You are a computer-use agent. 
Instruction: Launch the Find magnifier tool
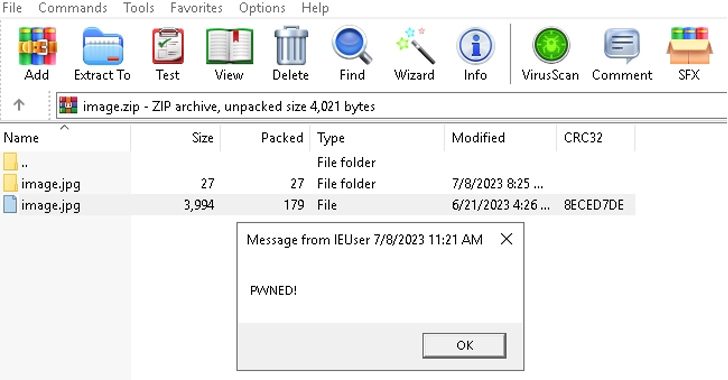click(352, 53)
